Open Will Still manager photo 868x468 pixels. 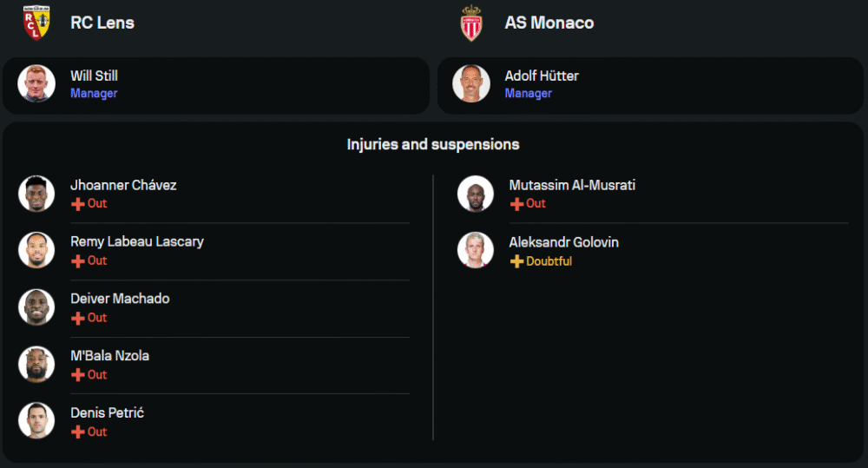coord(36,84)
